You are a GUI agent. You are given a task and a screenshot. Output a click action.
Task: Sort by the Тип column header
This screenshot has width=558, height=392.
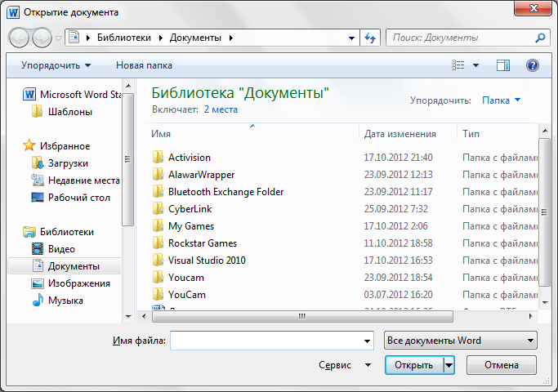(498, 134)
